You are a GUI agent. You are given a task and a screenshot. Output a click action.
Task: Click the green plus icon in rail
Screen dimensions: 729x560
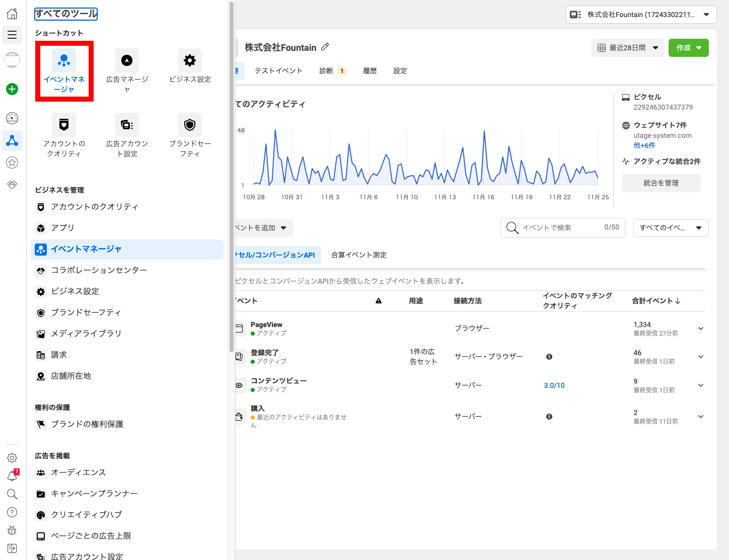[x=12, y=89]
